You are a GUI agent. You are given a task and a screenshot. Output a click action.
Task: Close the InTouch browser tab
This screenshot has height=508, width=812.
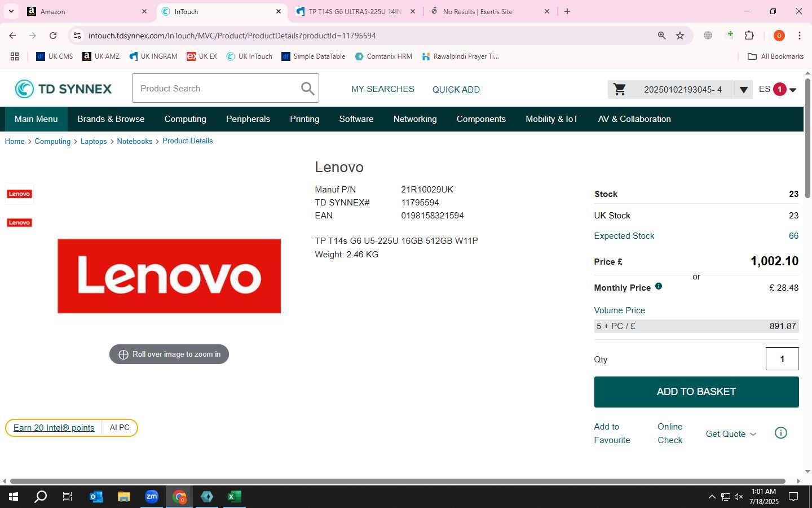(279, 11)
